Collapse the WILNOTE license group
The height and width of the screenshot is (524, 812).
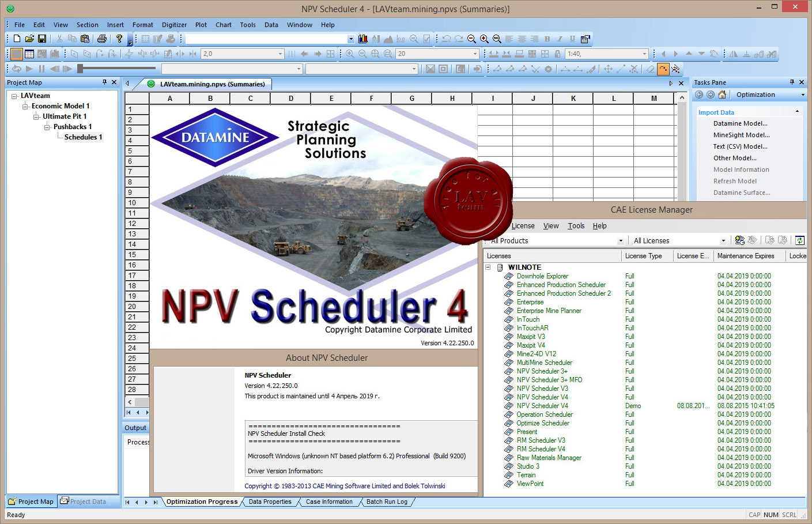[488, 267]
